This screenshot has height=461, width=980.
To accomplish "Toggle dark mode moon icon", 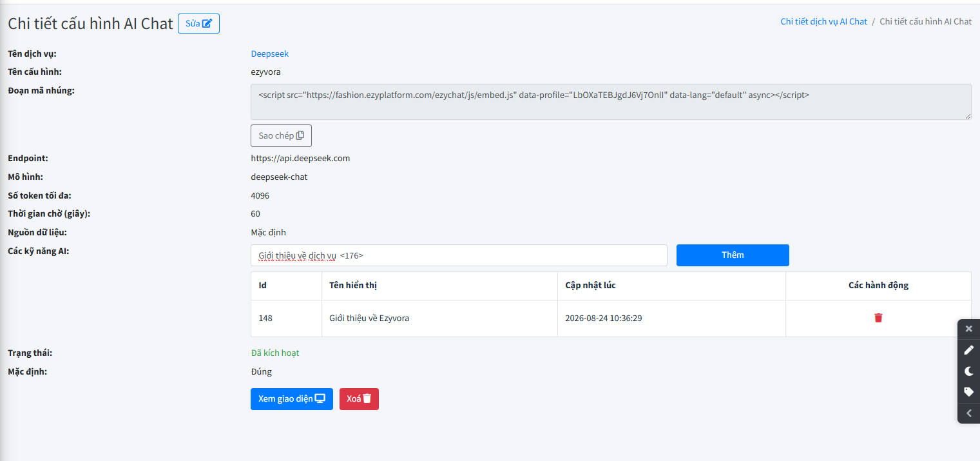I will (x=968, y=371).
